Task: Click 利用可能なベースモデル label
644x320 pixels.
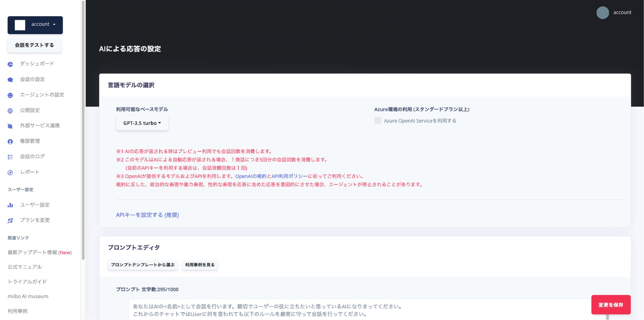Action: pos(142,109)
